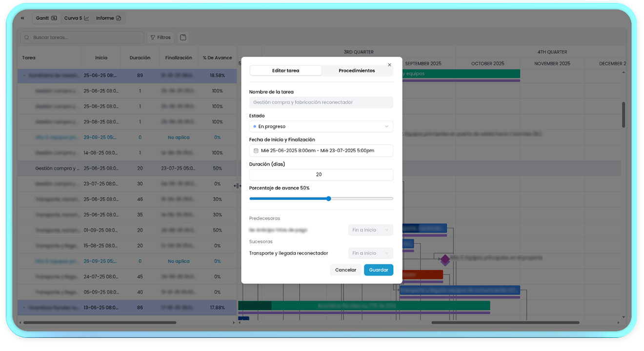Click the Porcentaje de avance slider handle
The image size is (644, 351).
tap(328, 198)
